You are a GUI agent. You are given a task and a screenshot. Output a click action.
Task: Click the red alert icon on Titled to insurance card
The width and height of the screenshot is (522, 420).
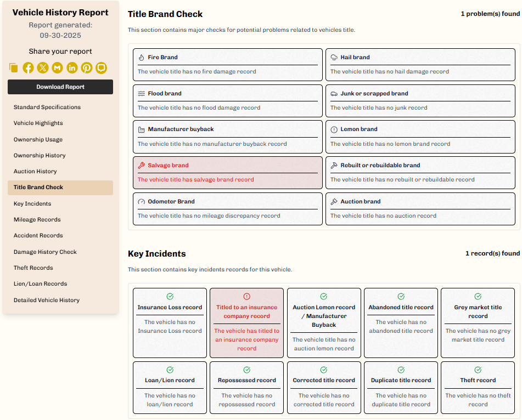pyautogui.click(x=246, y=296)
